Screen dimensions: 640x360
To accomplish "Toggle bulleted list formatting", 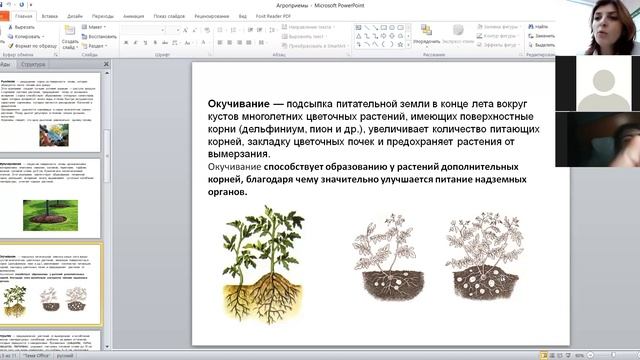I will 221,30.
